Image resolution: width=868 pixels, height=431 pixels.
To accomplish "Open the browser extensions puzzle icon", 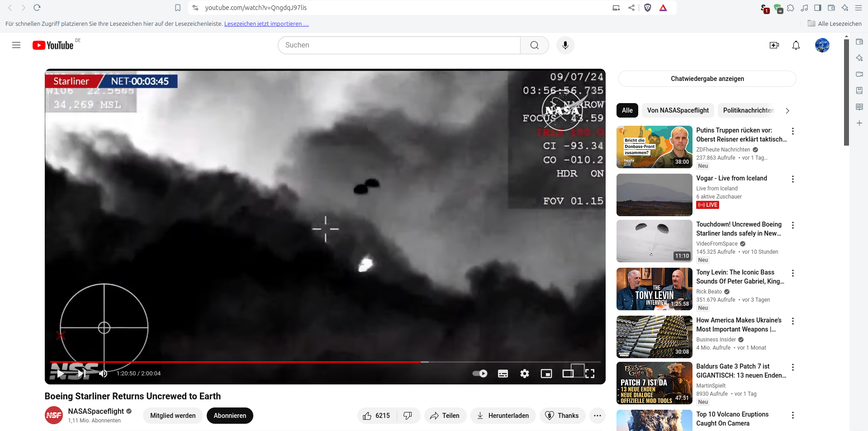I will (790, 8).
